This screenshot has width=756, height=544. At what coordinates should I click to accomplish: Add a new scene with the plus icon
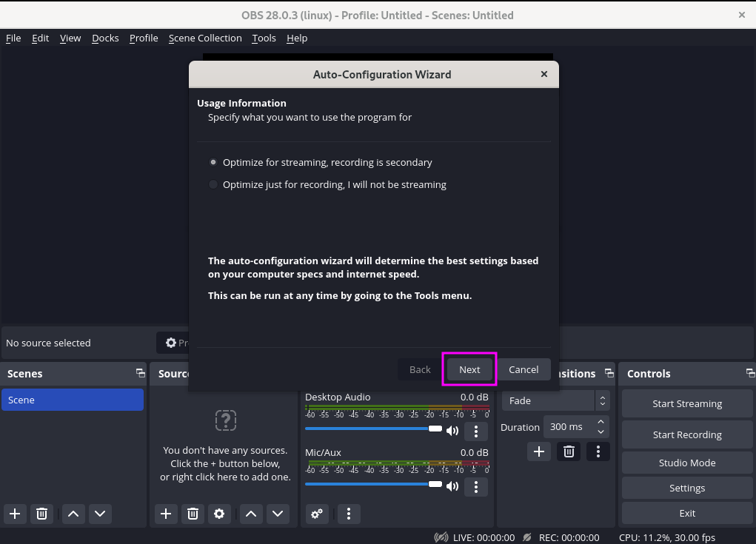point(14,514)
